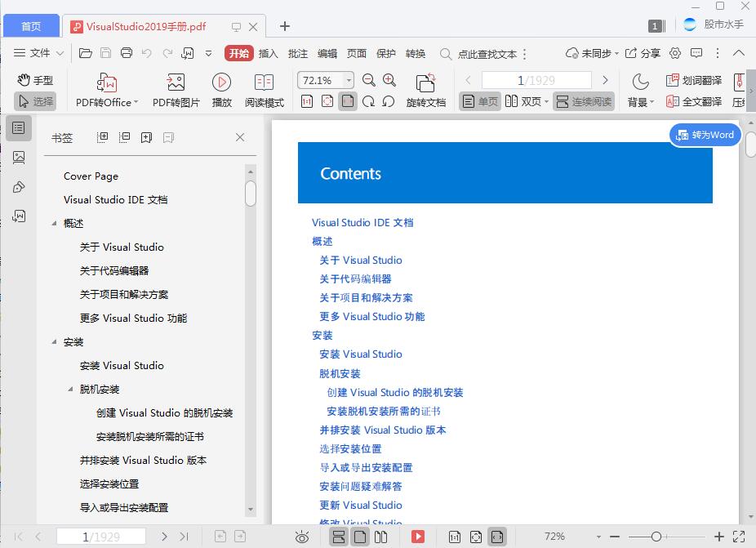Enter reading mode
The width and height of the screenshot is (756, 548).
[x=265, y=90]
